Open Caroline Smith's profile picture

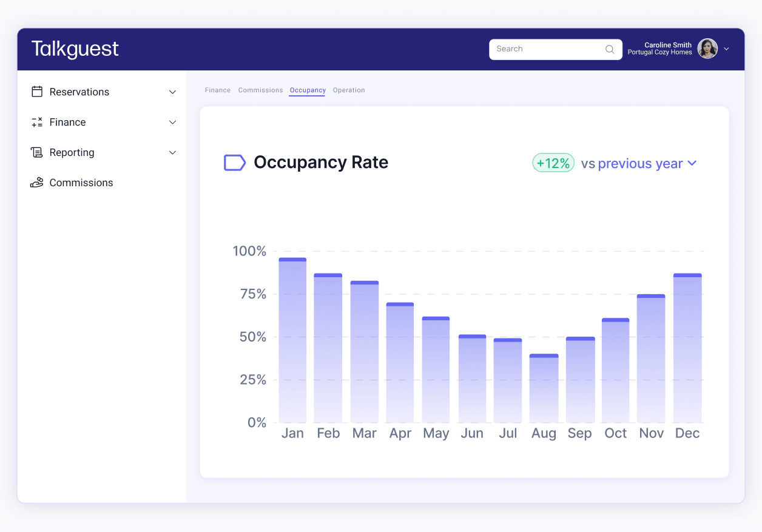point(707,49)
